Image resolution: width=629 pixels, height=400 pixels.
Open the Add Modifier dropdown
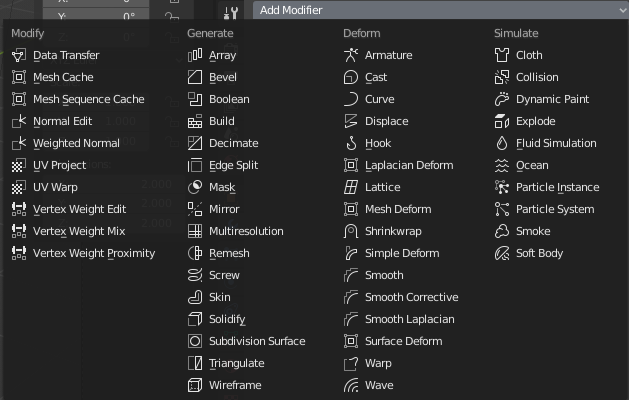[x=430, y=10]
